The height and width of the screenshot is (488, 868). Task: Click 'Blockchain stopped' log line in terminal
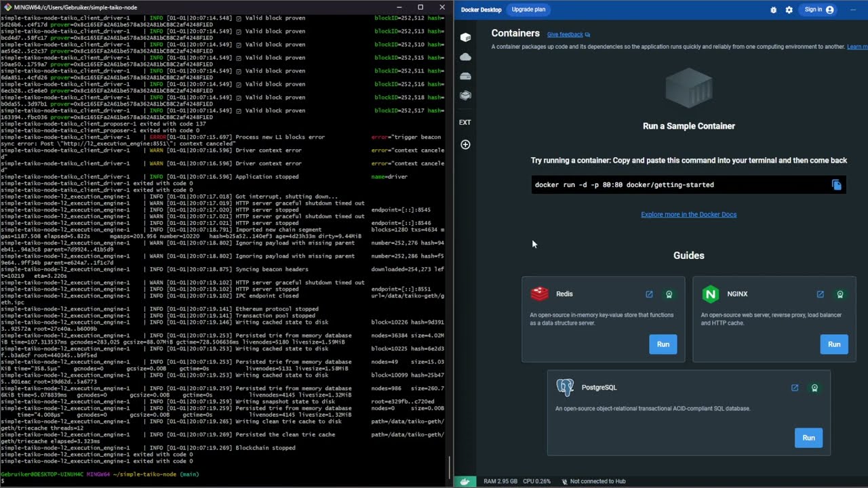265,448
